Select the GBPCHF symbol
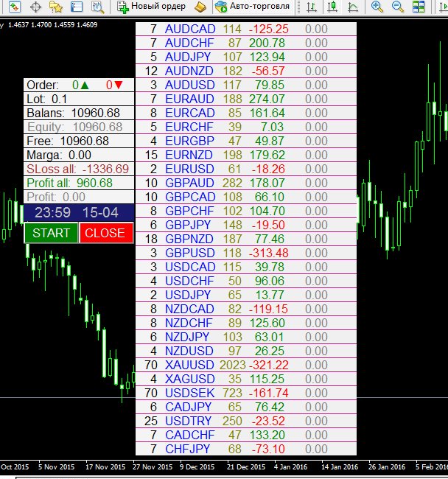The height and width of the screenshot is (479, 448). point(189,211)
